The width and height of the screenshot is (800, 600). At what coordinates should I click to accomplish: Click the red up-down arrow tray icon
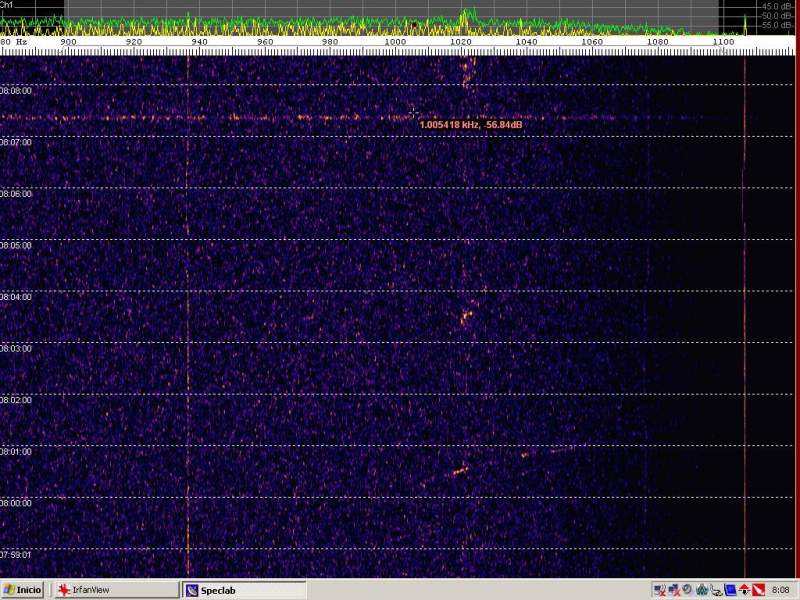[x=744, y=590]
